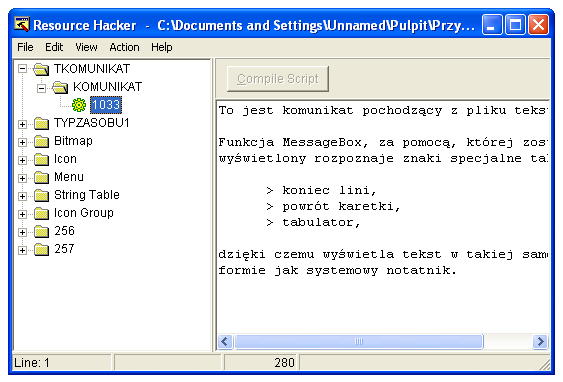The image size is (563, 382).
Task: Expand the Icon resources node
Action: (22, 160)
